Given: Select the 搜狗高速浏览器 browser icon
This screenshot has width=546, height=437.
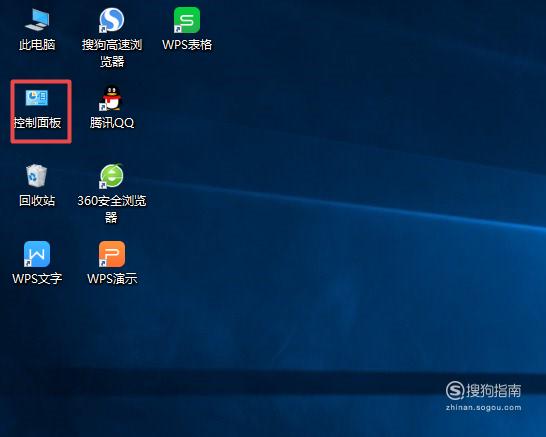Looking at the screenshot, I should (x=111, y=20).
